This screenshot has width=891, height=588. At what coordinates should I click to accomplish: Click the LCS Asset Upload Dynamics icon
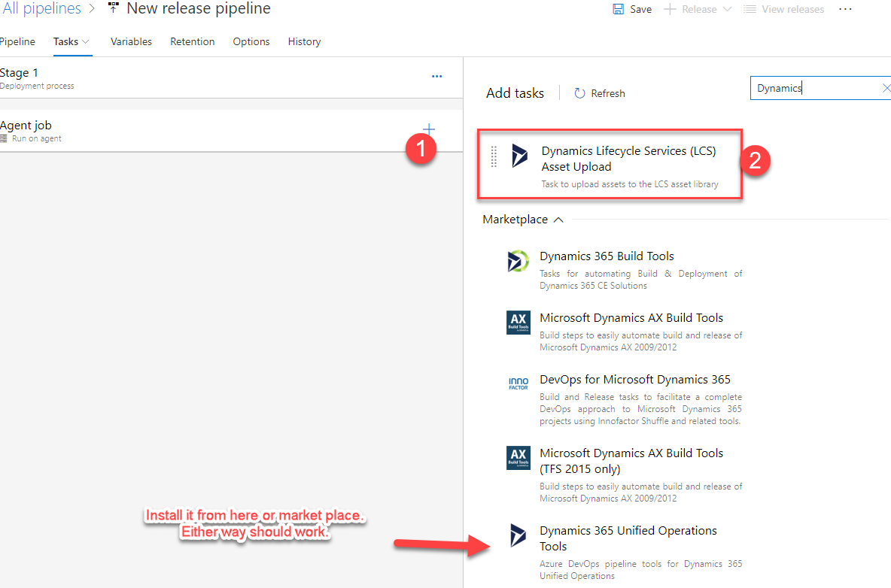click(518, 156)
